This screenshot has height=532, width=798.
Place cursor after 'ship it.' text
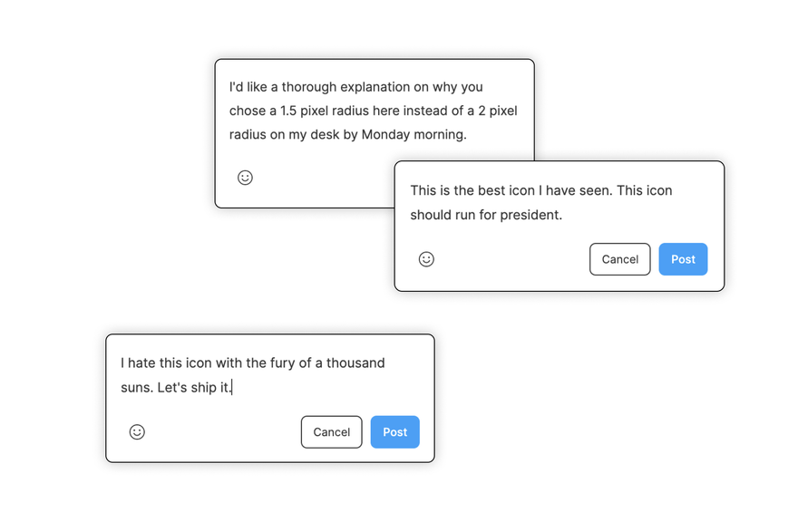(232, 388)
